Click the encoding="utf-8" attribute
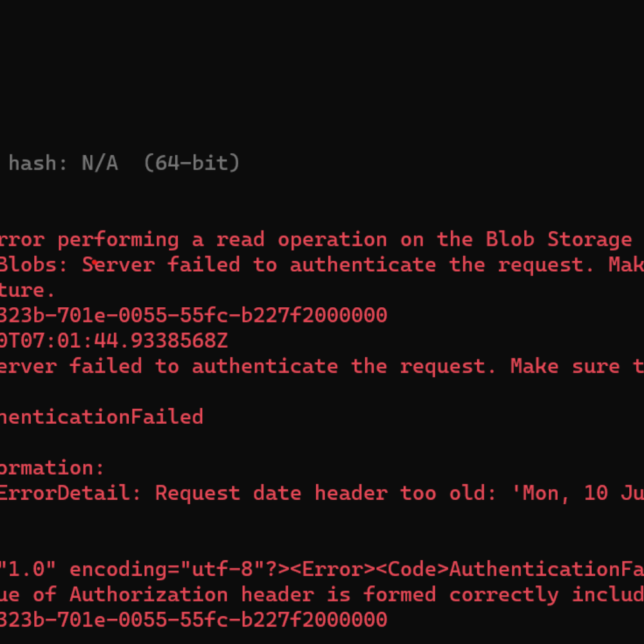This screenshot has width=644, height=644. (174, 569)
